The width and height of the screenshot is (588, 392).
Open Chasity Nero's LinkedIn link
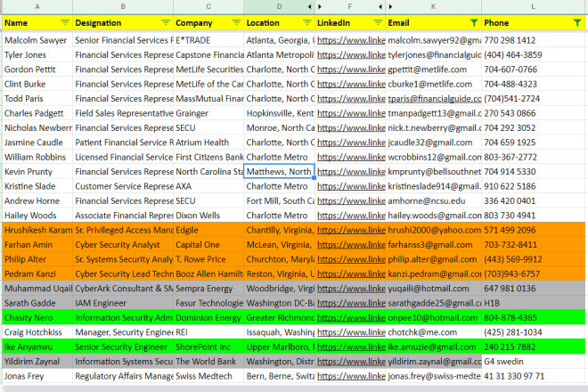(351, 318)
